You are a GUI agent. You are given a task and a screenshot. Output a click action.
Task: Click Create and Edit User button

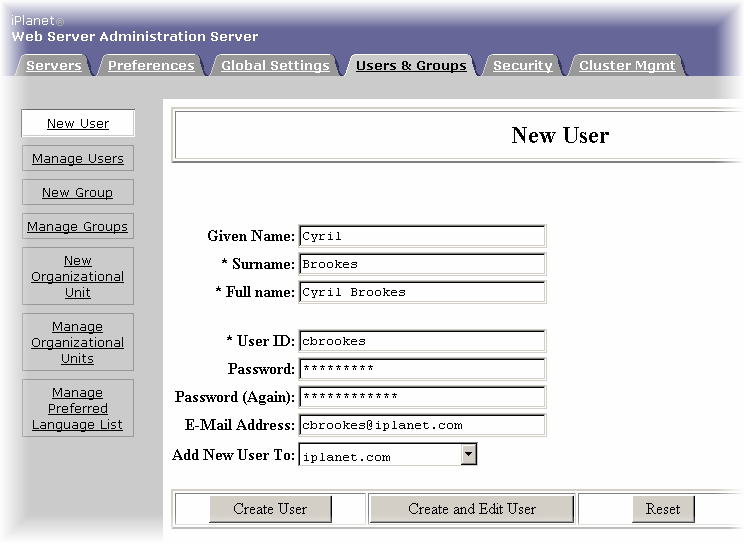click(x=472, y=509)
